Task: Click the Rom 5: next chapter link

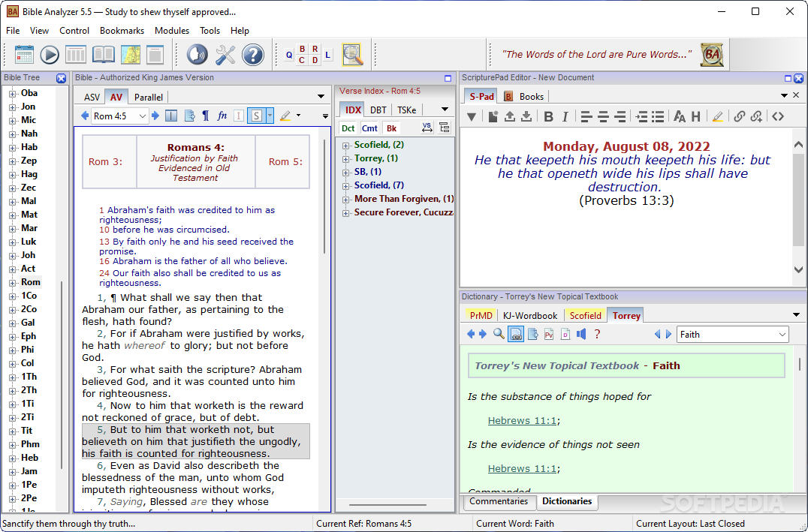Action: pyautogui.click(x=285, y=162)
